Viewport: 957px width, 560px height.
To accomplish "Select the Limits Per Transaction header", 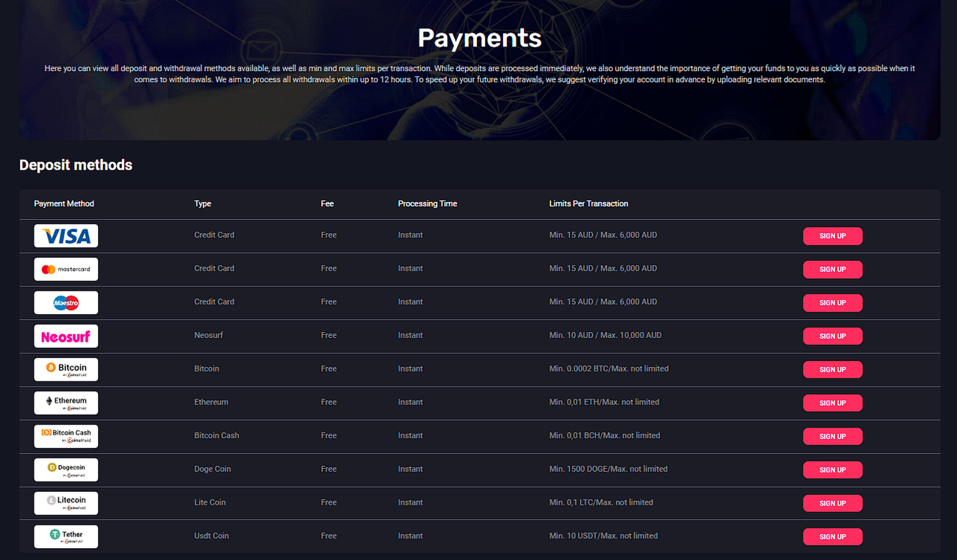I will click(x=589, y=203).
